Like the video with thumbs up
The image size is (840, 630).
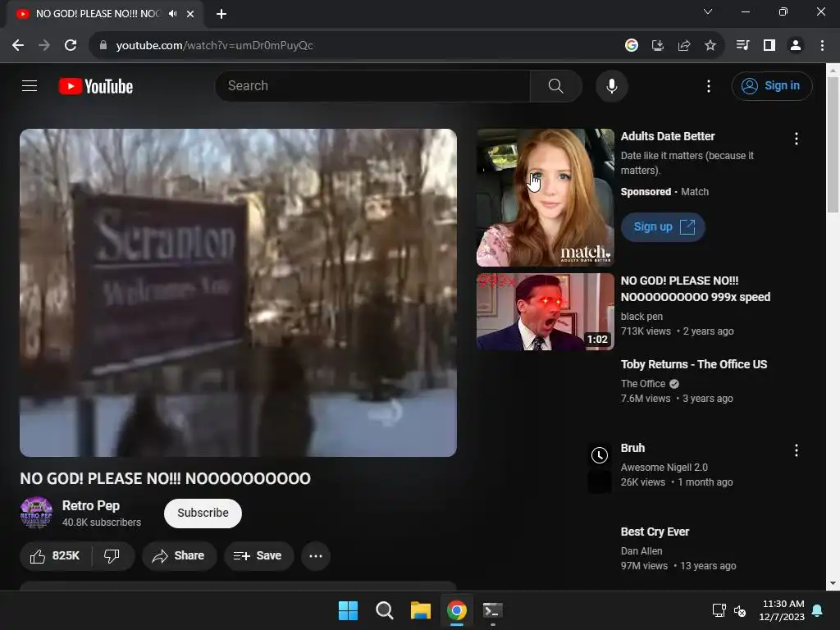click(x=55, y=556)
